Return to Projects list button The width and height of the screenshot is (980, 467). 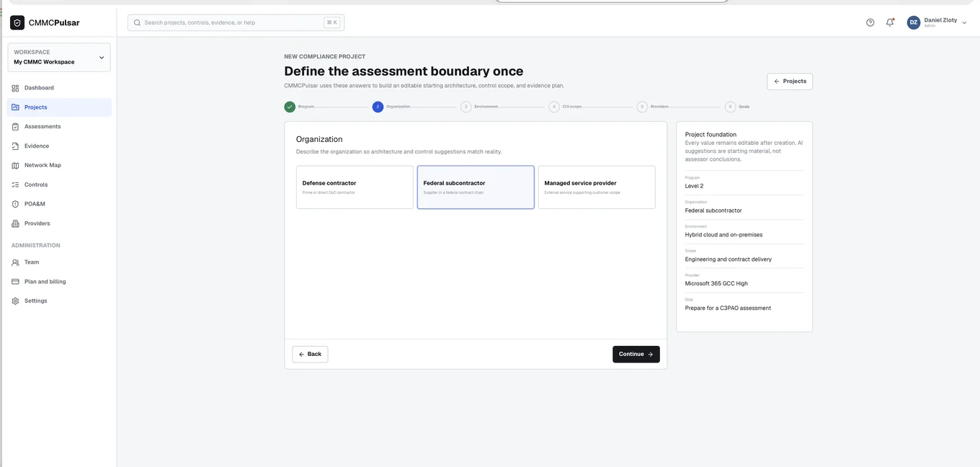pos(790,81)
